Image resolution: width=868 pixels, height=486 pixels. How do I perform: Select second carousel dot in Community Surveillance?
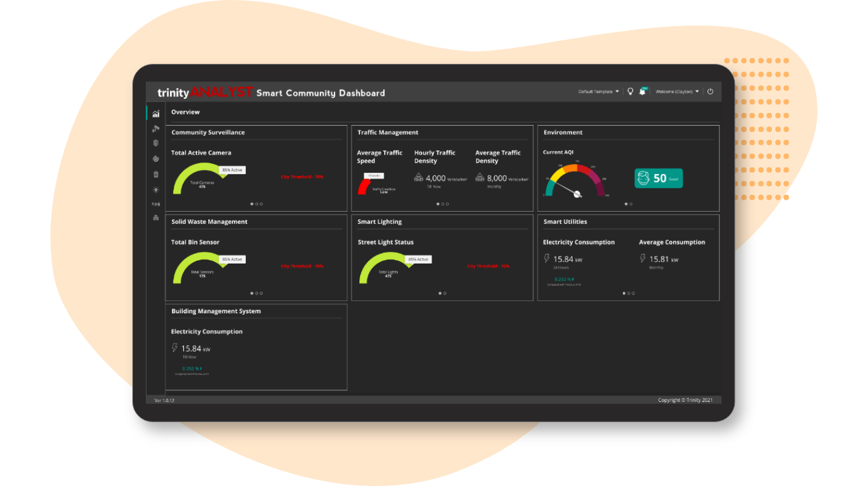257,204
